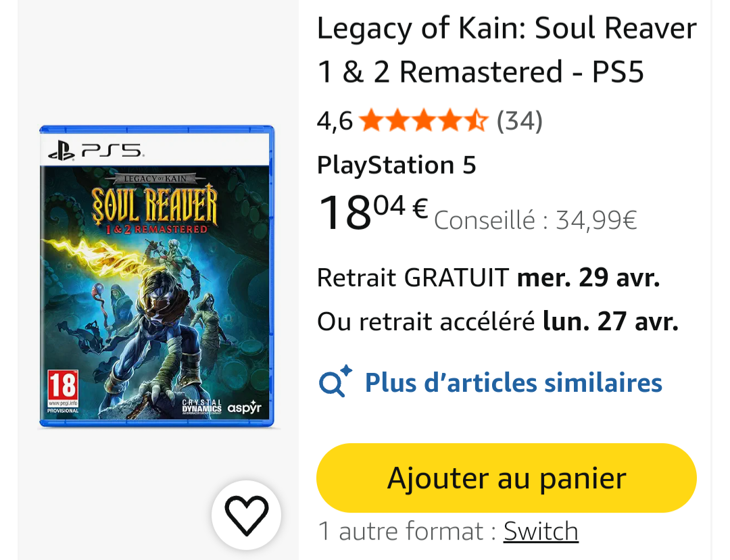Click the PS5 logo on game cover
Image resolution: width=730 pixels, height=560 pixels.
point(97,151)
